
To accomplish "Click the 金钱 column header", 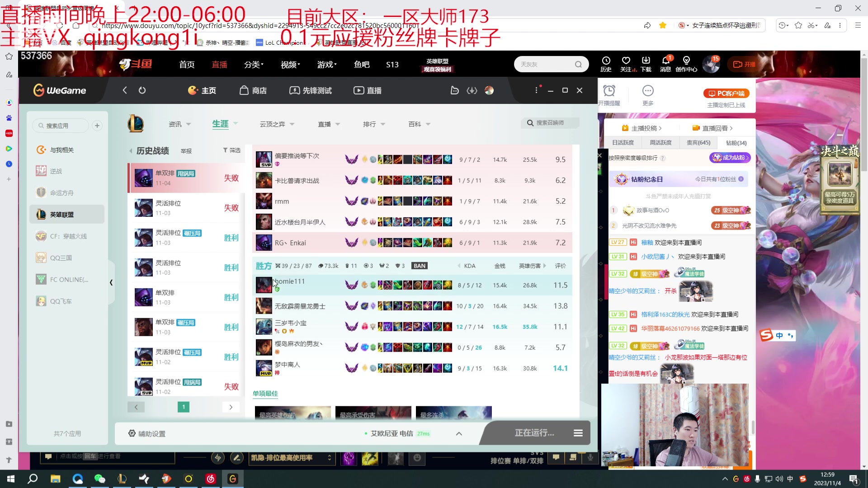I will coord(500,266).
